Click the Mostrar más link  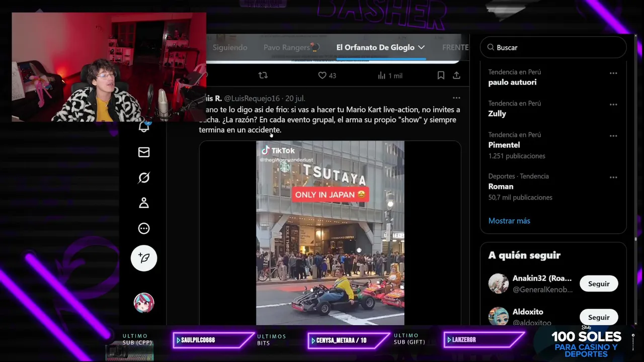(x=509, y=221)
